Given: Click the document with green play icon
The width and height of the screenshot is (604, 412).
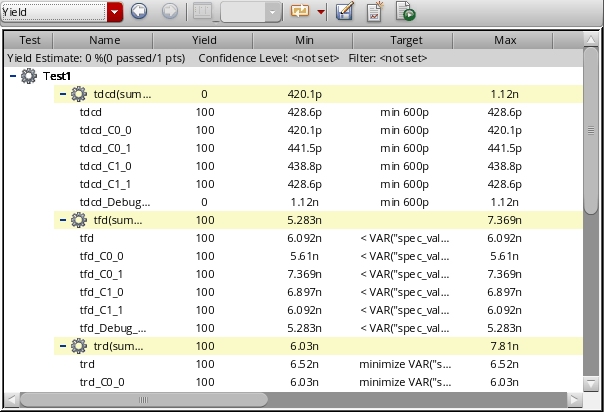Looking at the screenshot, I should pos(405,12).
